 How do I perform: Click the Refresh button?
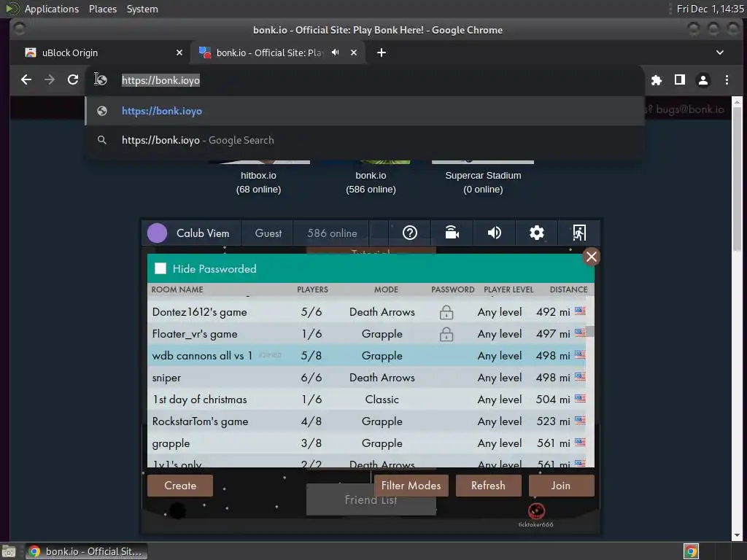coord(488,485)
